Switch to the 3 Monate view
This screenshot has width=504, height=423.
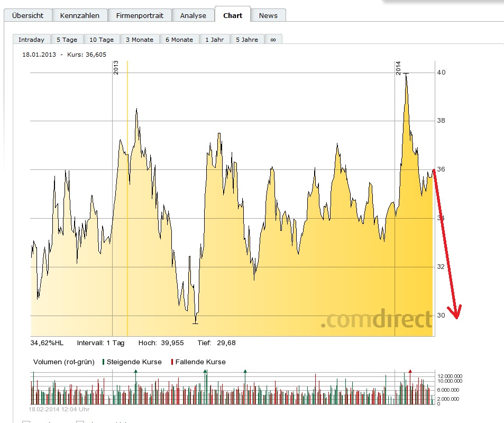coord(140,39)
